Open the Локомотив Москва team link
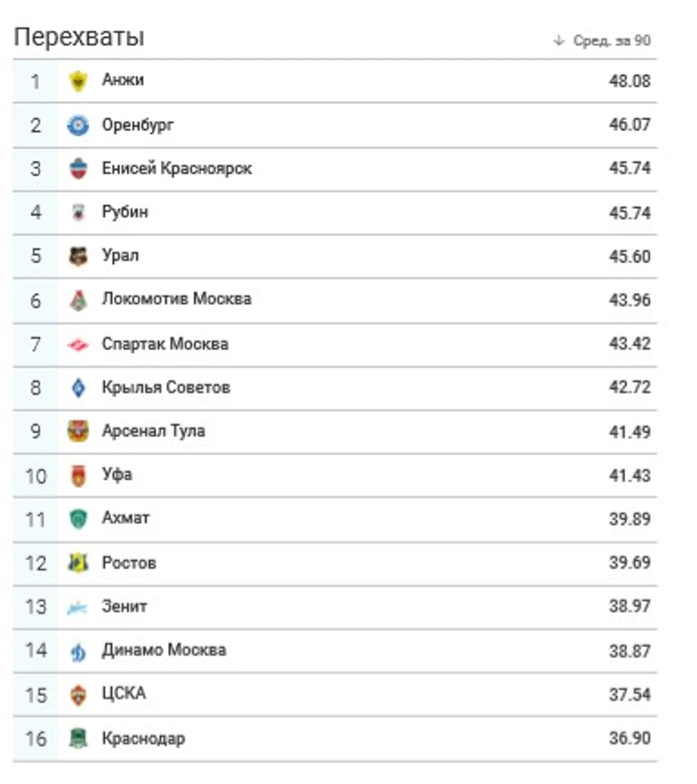 point(177,299)
